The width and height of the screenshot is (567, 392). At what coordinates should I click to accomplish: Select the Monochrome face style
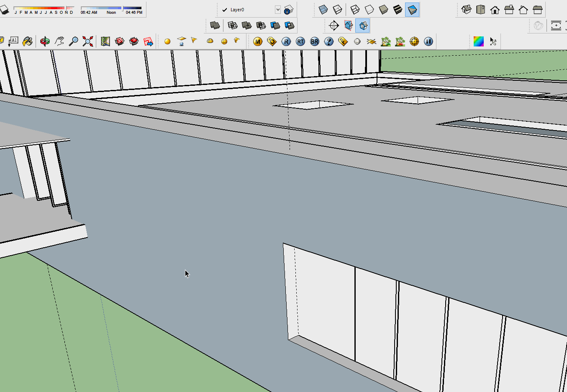412,10
